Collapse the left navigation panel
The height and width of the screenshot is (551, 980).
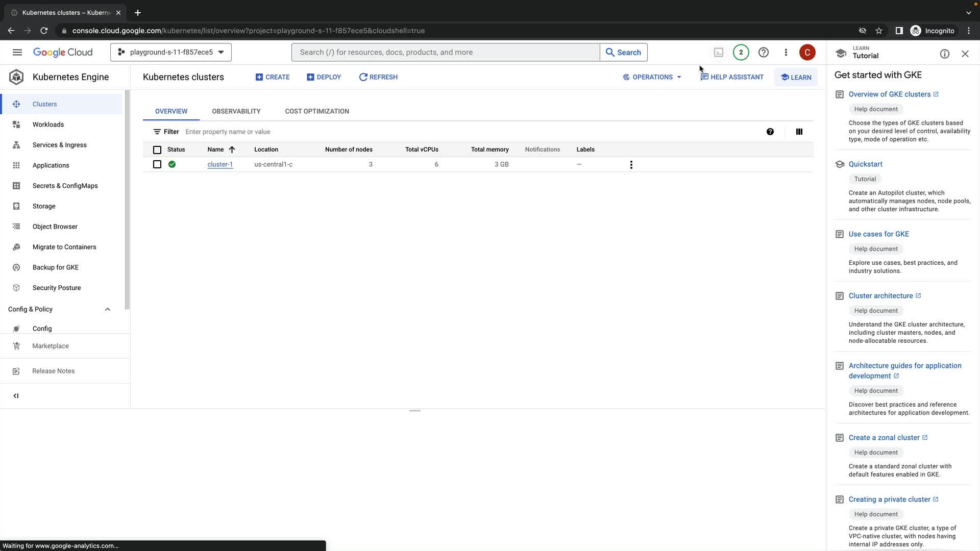tap(16, 396)
